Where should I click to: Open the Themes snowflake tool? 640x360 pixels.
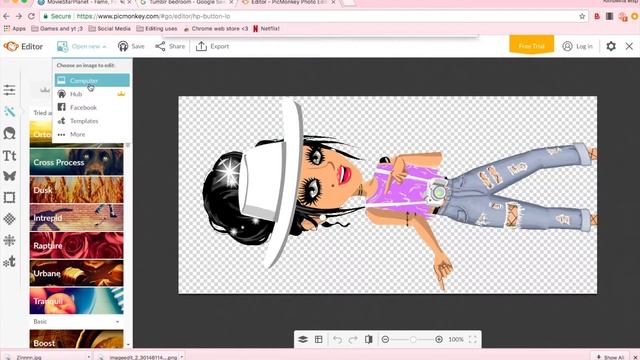(x=9, y=240)
